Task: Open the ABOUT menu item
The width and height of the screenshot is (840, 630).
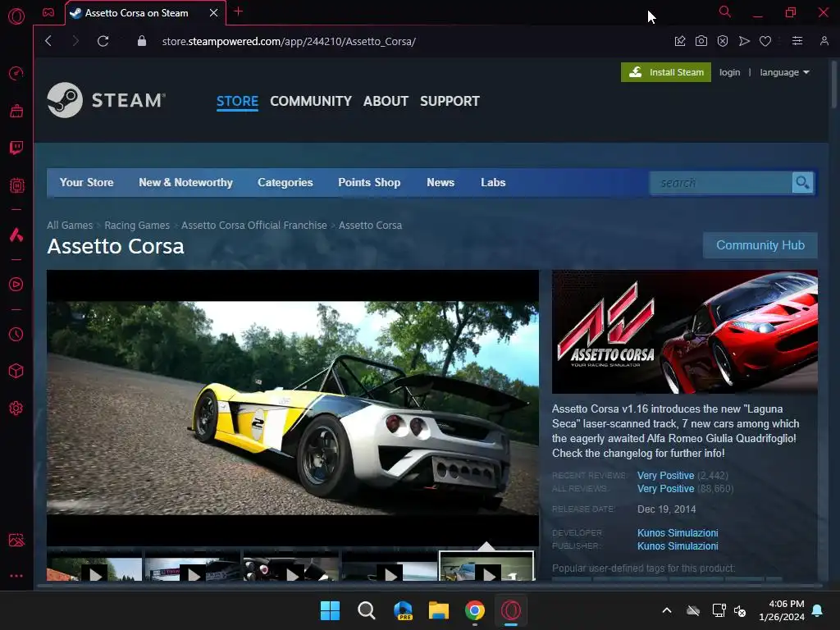Action: click(x=386, y=101)
